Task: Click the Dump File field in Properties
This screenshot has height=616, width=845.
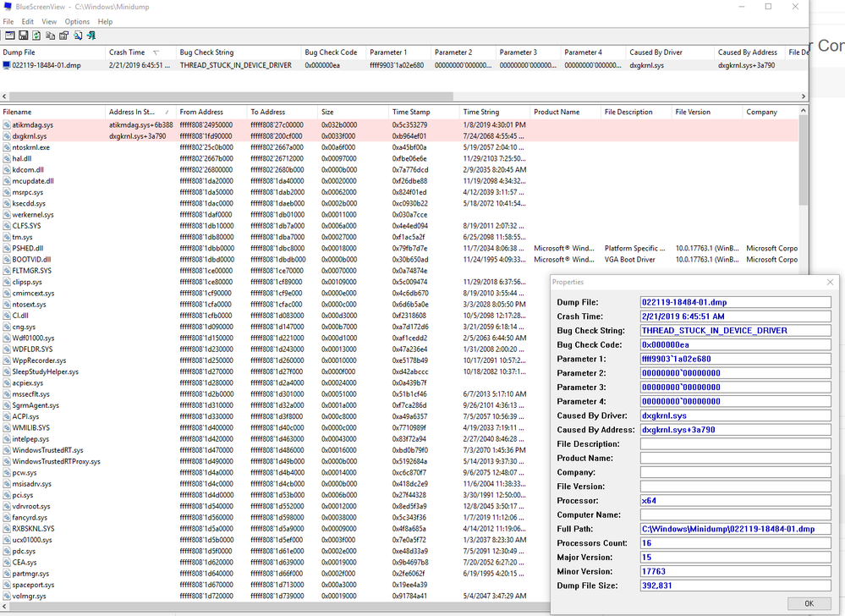Action: point(736,302)
